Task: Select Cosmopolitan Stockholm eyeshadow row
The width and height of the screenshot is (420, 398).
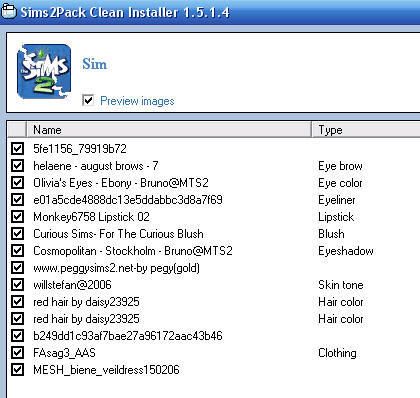Action: click(213, 251)
